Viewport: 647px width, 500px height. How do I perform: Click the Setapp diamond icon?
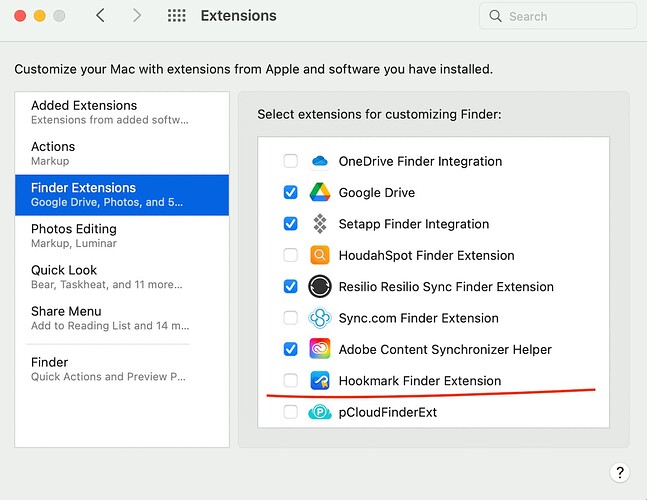click(x=320, y=224)
